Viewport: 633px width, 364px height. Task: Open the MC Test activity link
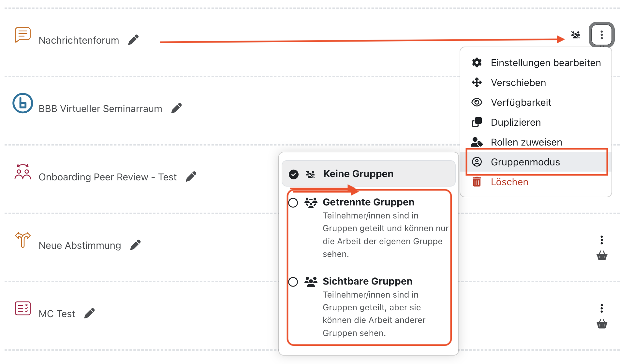click(x=57, y=314)
